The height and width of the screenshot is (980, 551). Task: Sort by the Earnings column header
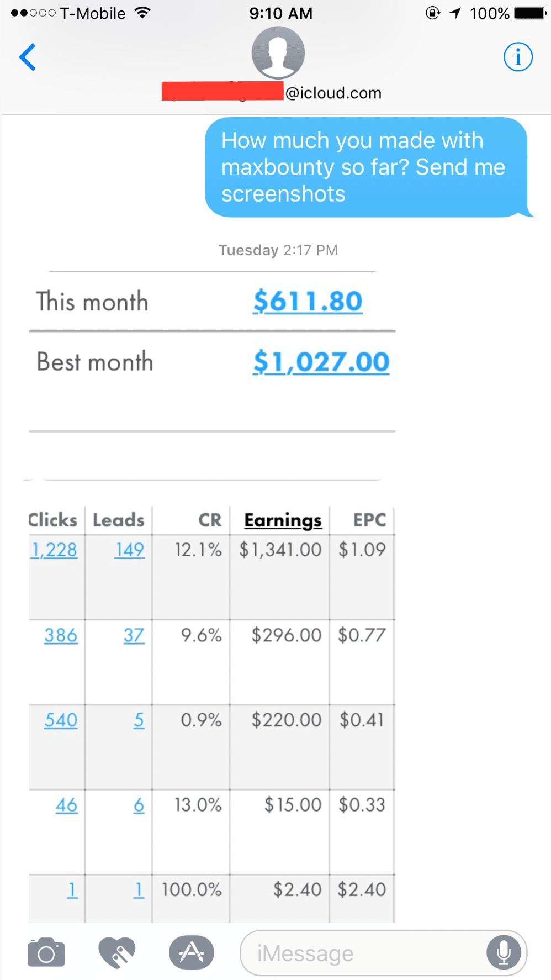click(283, 520)
